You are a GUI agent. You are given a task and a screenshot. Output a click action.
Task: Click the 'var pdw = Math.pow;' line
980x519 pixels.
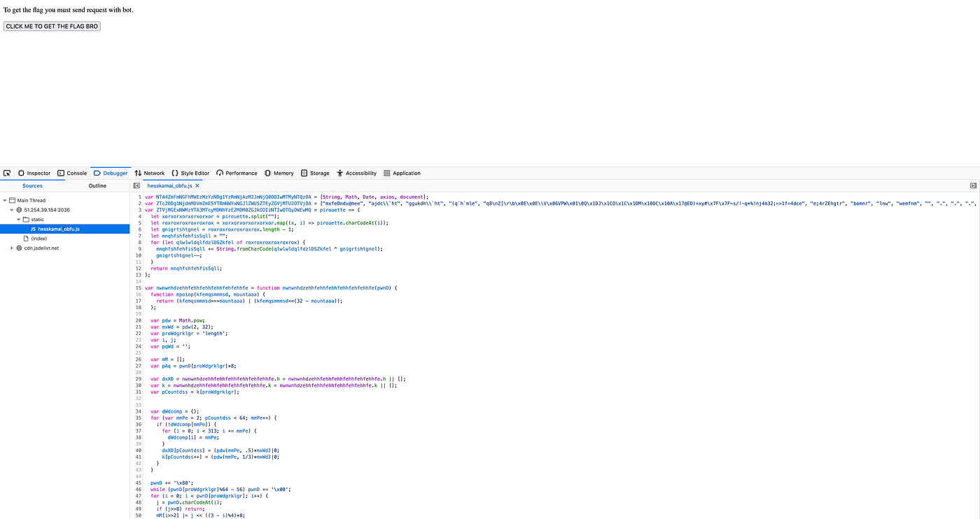[176, 320]
